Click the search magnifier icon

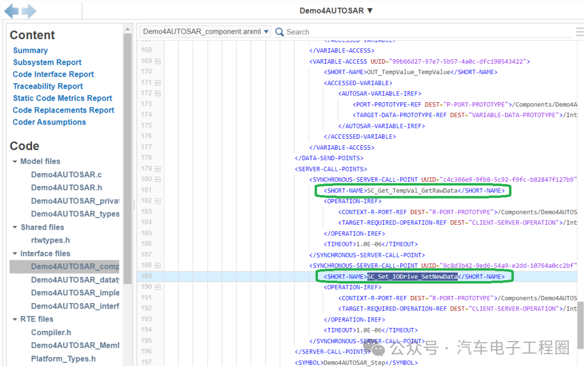(x=279, y=32)
